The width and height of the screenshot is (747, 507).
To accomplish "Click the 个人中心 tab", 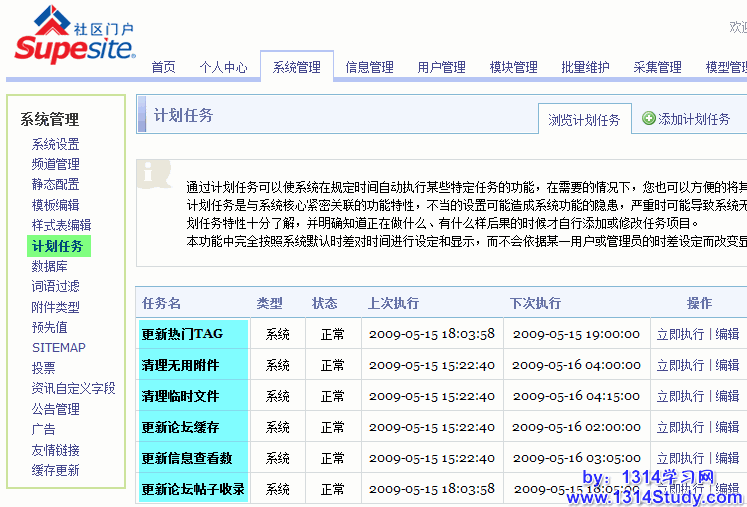I will [x=223, y=67].
